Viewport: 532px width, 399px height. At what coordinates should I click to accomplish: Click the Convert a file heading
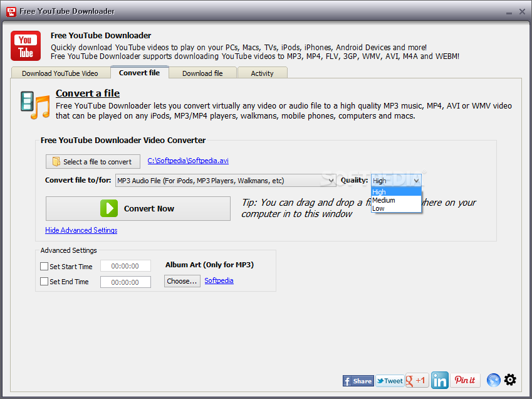[x=88, y=93]
